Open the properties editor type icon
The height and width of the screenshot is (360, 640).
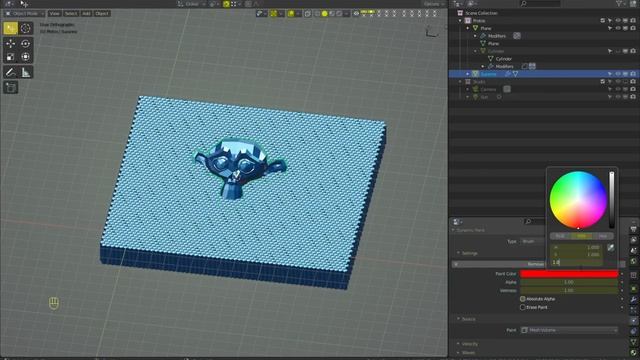(x=457, y=222)
